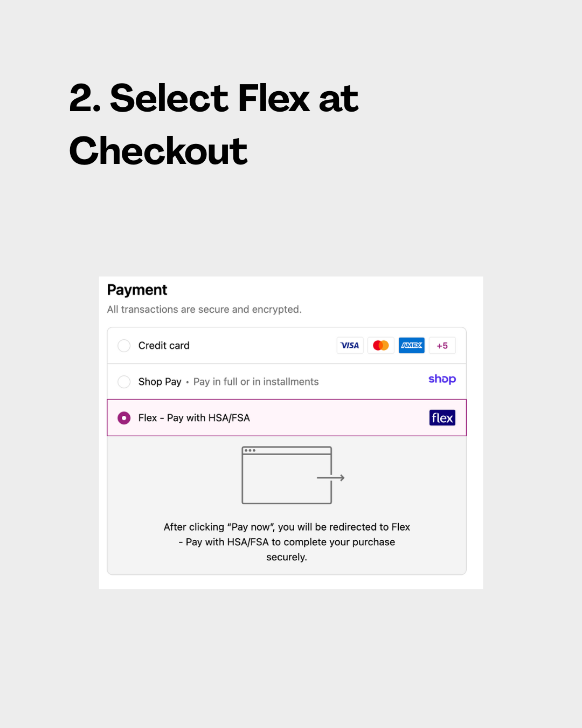The image size is (582, 728).
Task: Click the purple shop logo
Action: pyautogui.click(x=442, y=380)
